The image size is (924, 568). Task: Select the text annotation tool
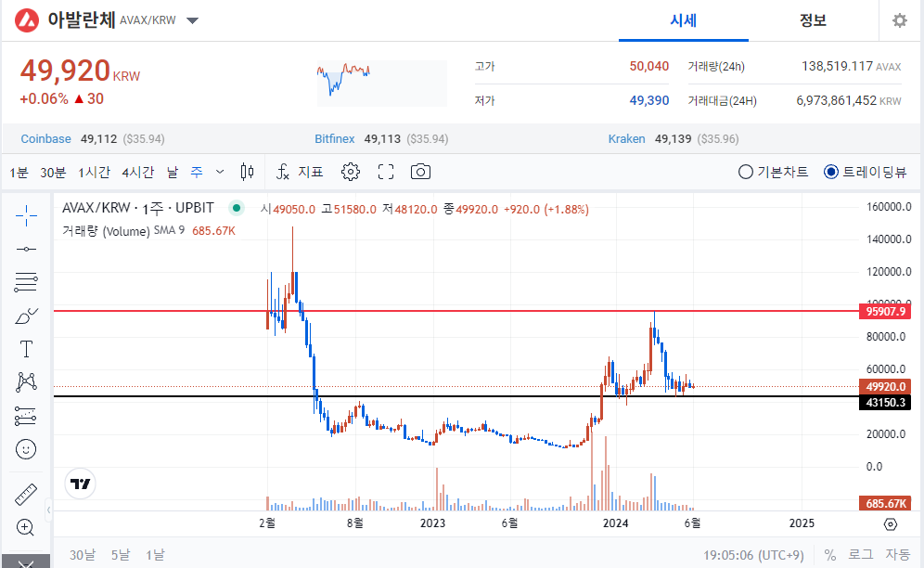pyautogui.click(x=26, y=349)
